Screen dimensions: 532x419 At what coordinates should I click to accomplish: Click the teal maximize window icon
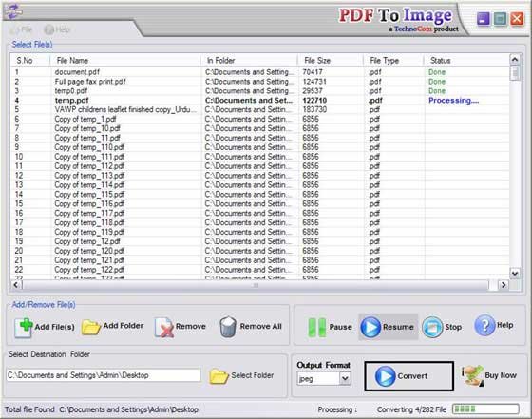(x=500, y=19)
